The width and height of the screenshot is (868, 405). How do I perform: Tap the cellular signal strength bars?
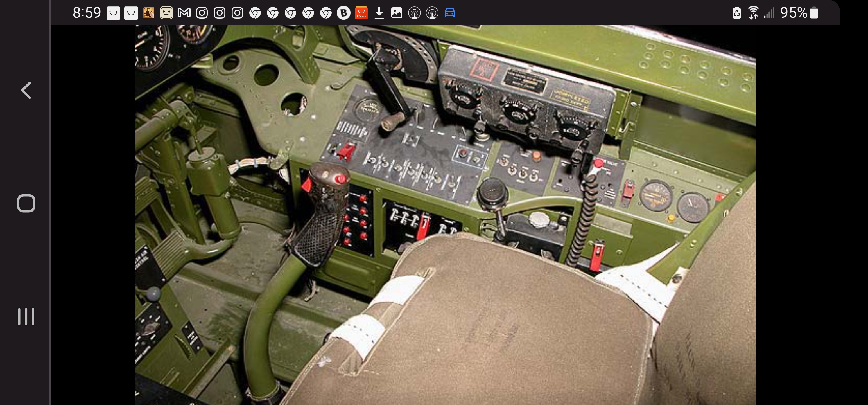[769, 13]
